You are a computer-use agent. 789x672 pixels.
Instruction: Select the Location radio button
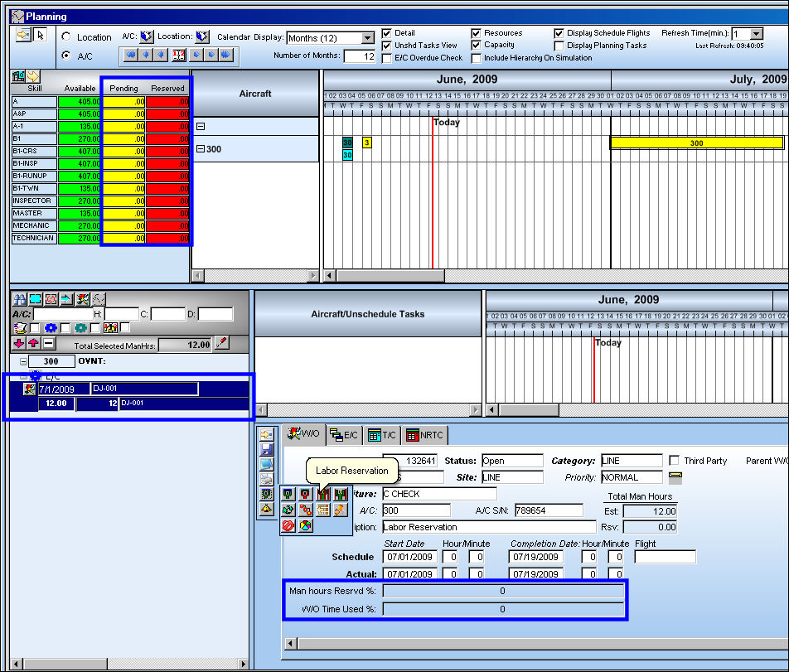(x=66, y=36)
